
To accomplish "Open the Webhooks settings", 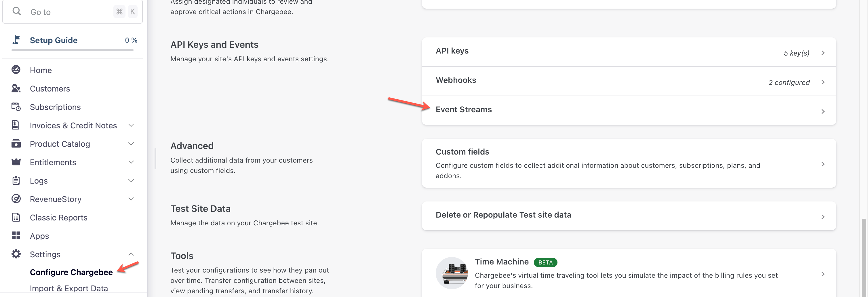I will point(629,81).
